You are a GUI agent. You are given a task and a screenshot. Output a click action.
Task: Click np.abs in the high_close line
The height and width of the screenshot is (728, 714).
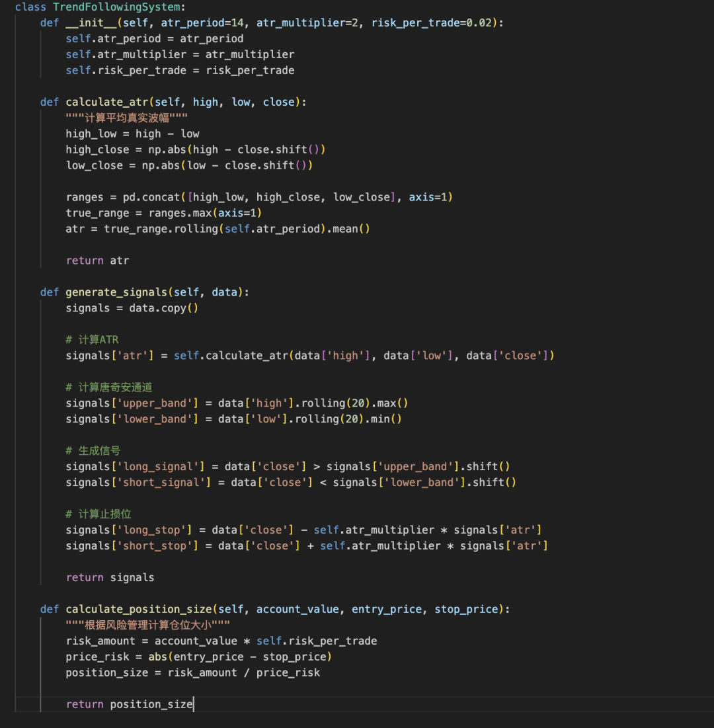tap(167, 149)
